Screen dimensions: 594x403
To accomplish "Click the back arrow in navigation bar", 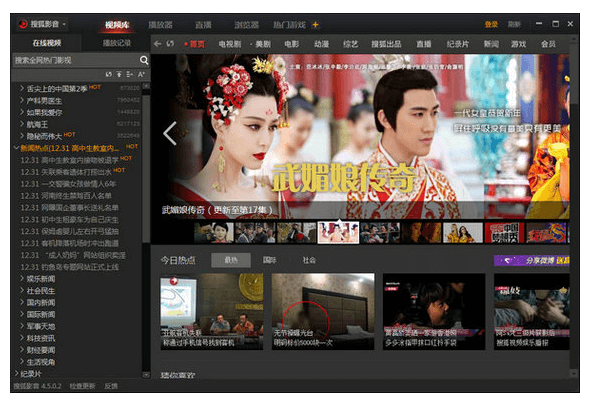I will point(158,44).
